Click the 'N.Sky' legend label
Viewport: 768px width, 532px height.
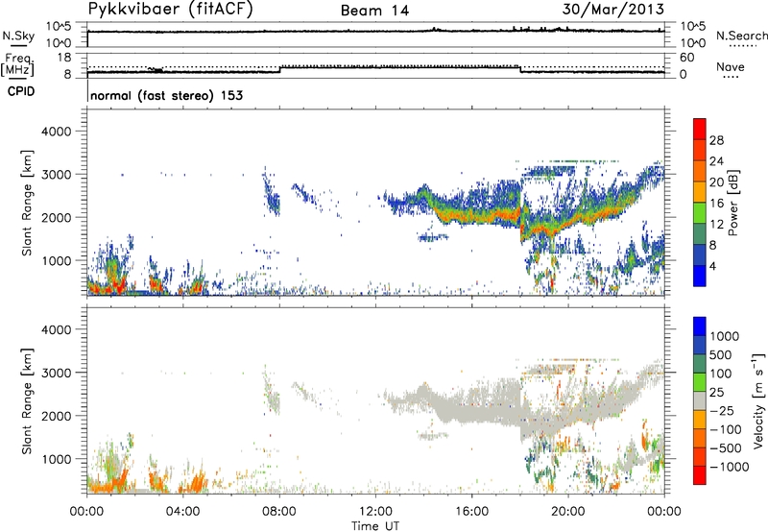tap(18, 36)
